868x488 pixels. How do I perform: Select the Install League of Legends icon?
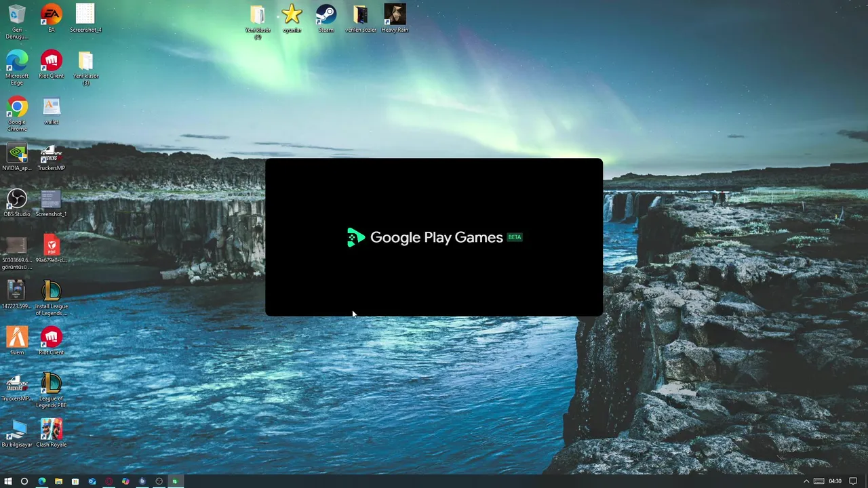click(51, 298)
